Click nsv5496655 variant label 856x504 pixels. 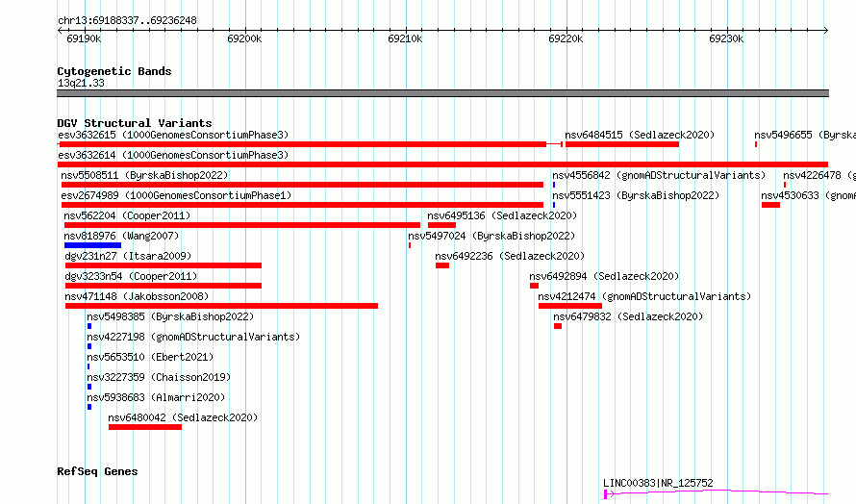805,135
